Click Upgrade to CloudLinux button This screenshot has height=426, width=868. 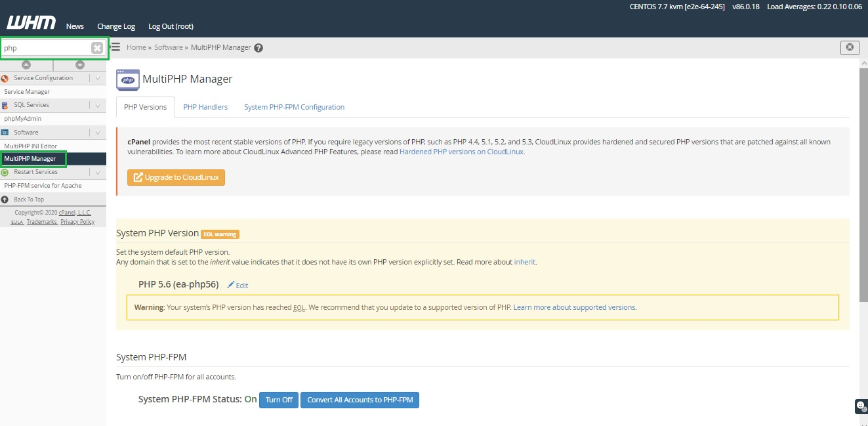(176, 177)
